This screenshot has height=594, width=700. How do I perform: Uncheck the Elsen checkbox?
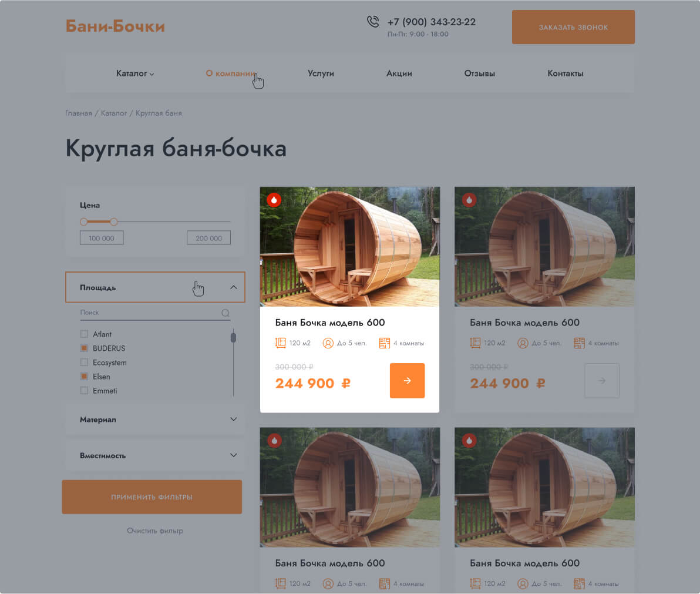[x=84, y=377]
